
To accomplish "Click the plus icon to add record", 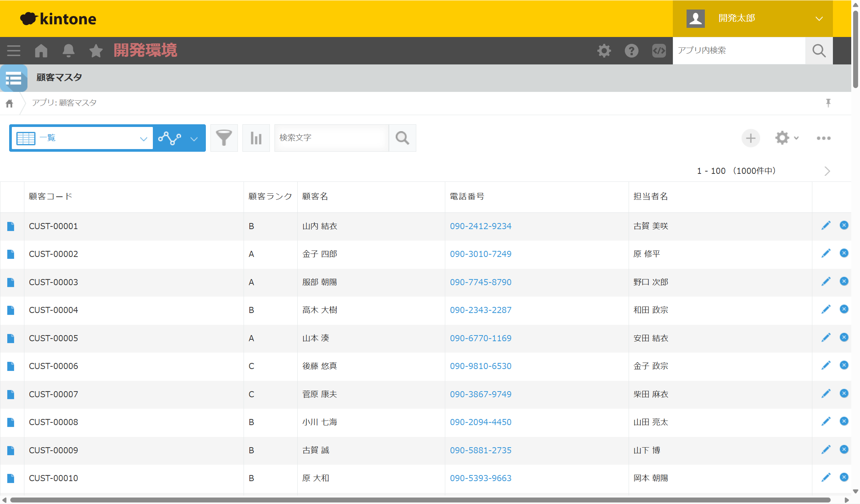I will coord(750,138).
